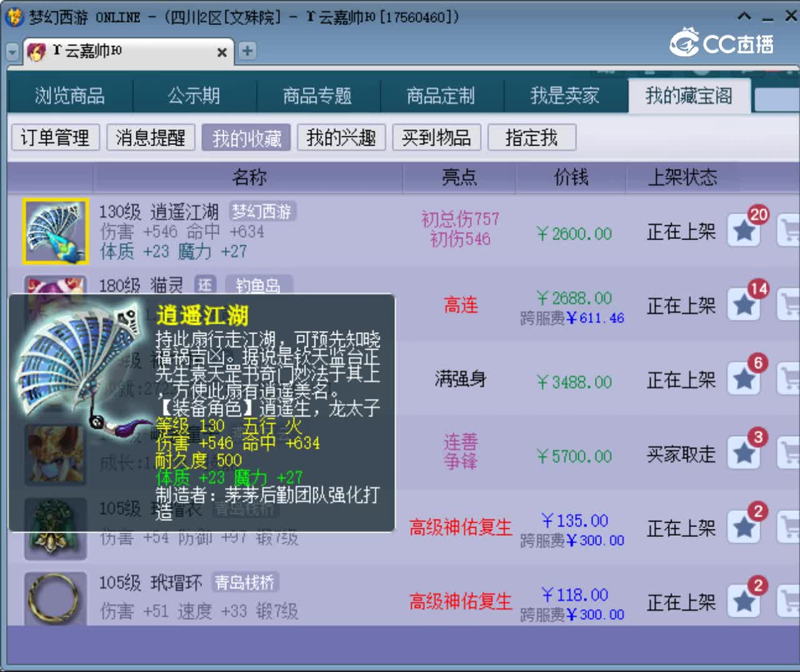Add ￥2600.00 item to cart
This screenshot has width=800, height=672.
click(789, 231)
